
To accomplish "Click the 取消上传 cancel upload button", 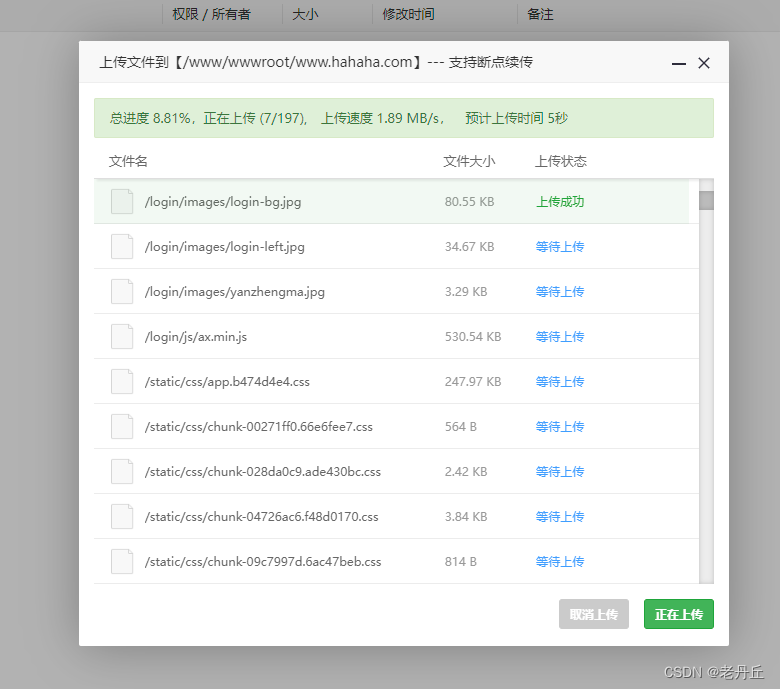I will tap(593, 614).
